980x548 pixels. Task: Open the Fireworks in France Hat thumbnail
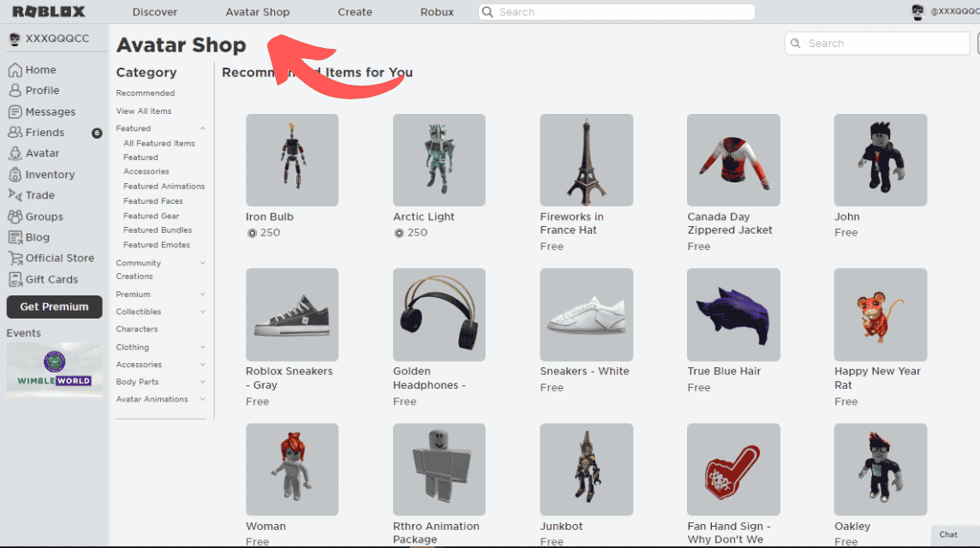coord(586,160)
